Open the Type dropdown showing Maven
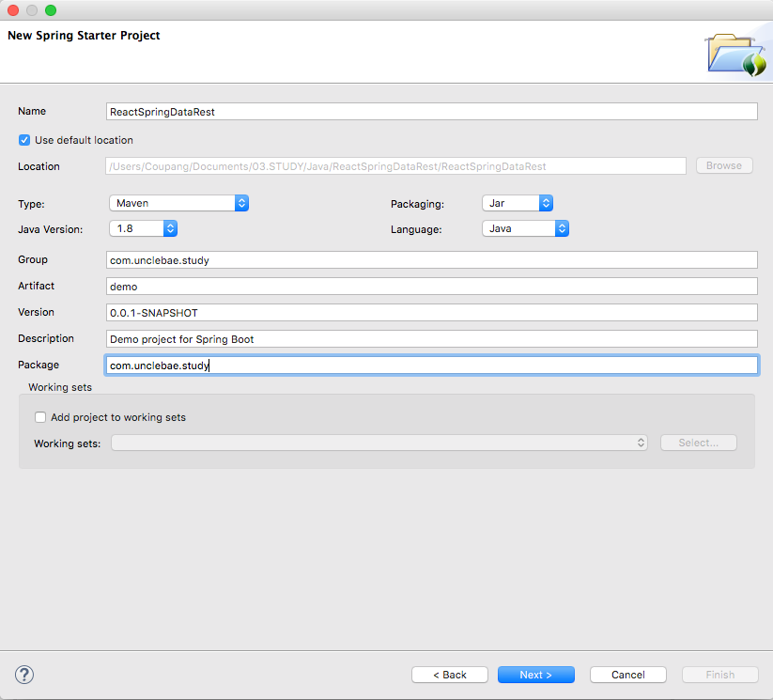The image size is (773, 700). coord(178,203)
